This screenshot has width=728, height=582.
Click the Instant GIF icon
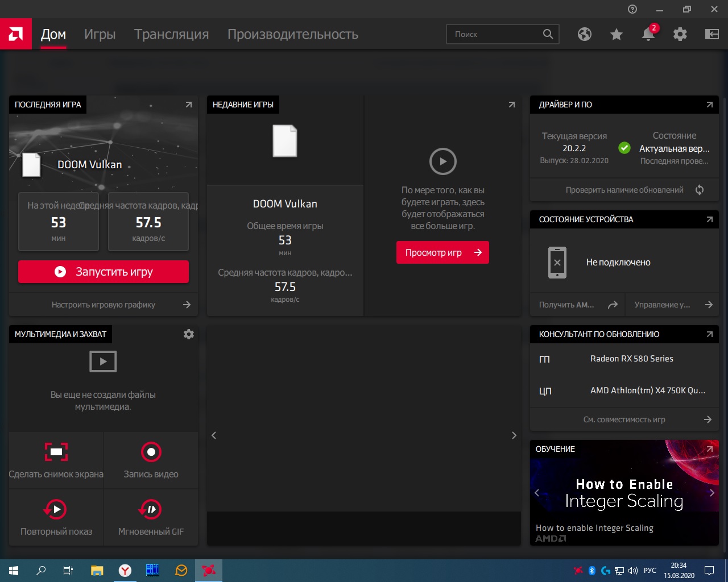click(x=151, y=510)
